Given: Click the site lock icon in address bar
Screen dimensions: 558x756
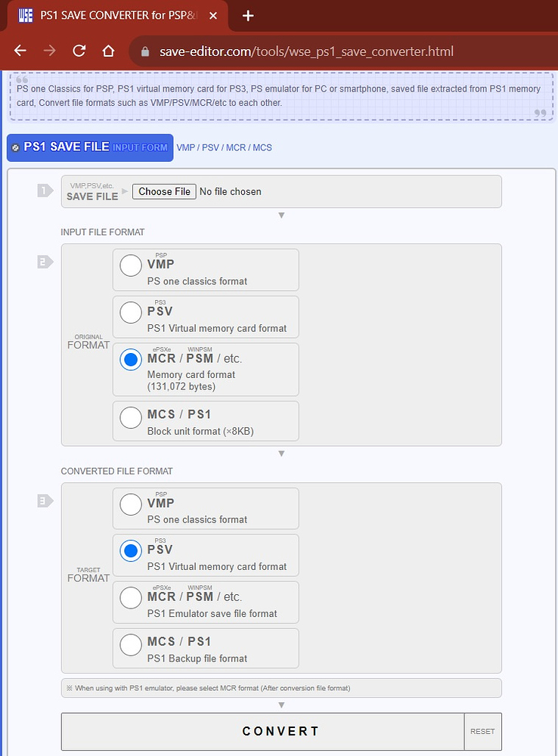Looking at the screenshot, I should click(145, 51).
